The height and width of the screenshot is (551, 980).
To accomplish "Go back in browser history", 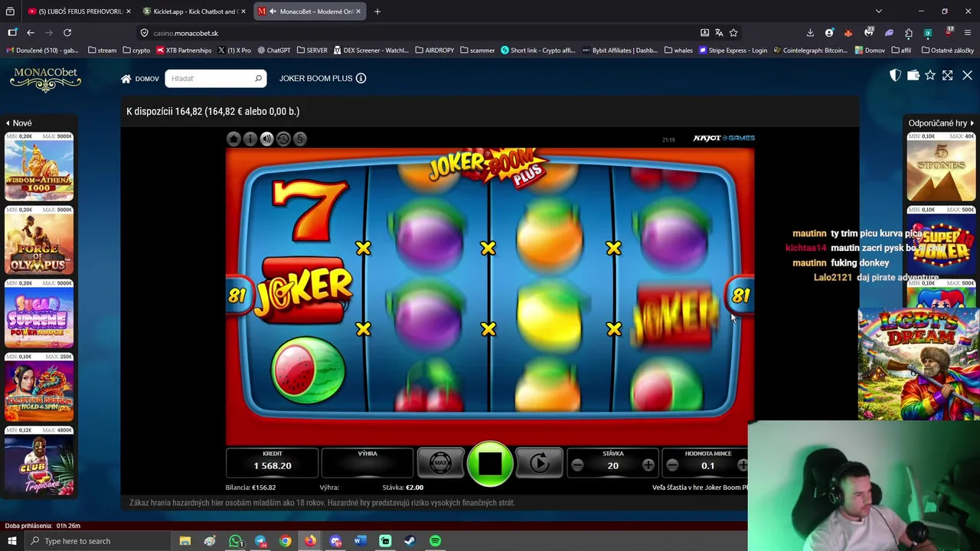I will coord(31,33).
